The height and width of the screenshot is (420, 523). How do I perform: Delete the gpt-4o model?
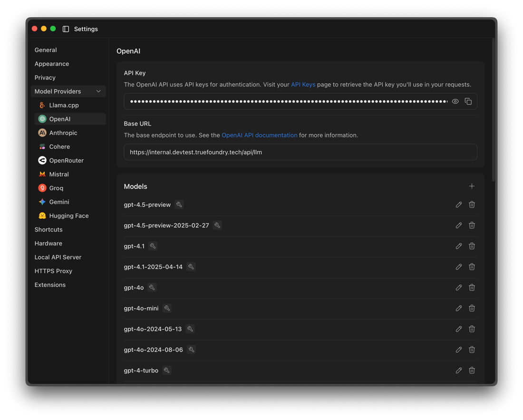click(x=472, y=287)
